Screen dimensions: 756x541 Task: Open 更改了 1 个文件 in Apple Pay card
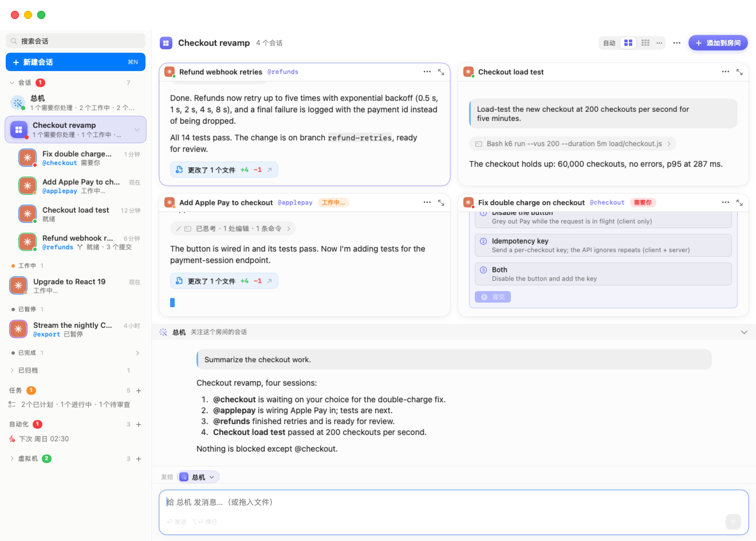click(x=224, y=281)
